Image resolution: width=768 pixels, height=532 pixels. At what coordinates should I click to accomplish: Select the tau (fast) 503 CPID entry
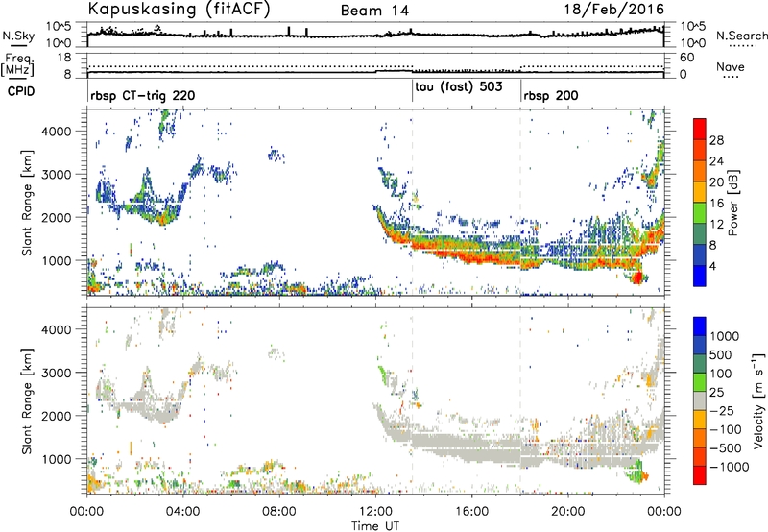point(459,87)
